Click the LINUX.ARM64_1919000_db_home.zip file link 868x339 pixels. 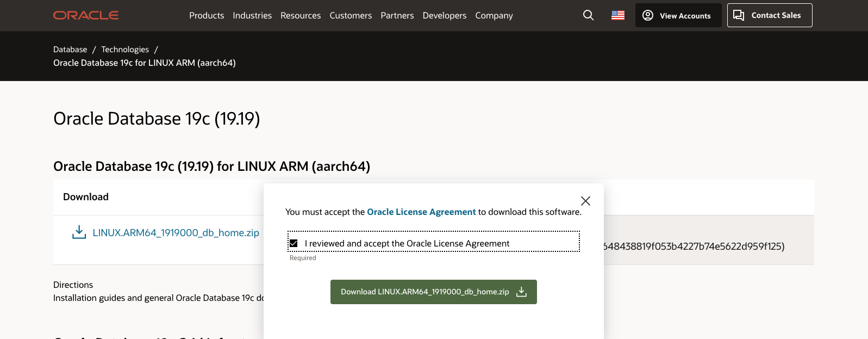[x=176, y=232]
